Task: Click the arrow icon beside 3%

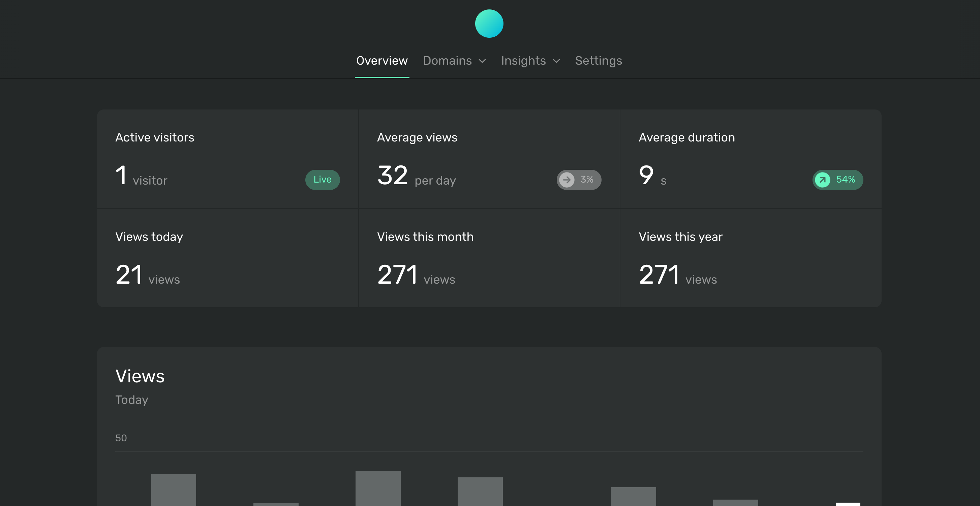Action: [566, 180]
